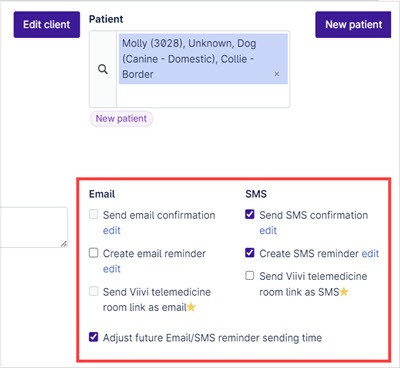Open the Edit client button

pos(47,24)
